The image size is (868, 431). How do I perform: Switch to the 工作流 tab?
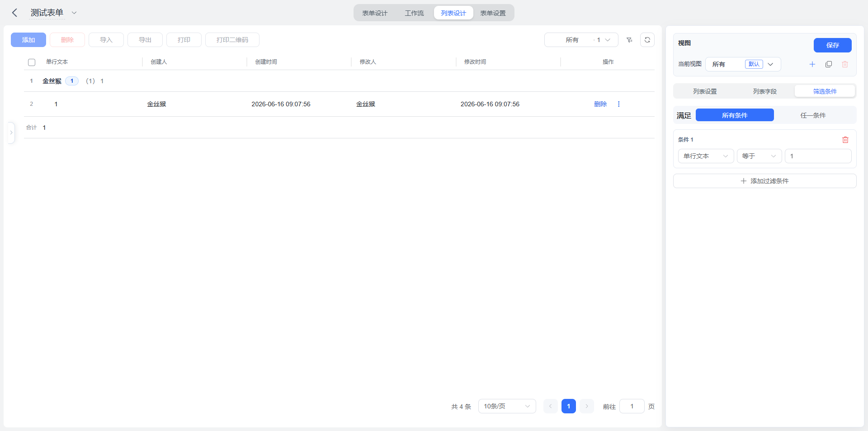(414, 13)
